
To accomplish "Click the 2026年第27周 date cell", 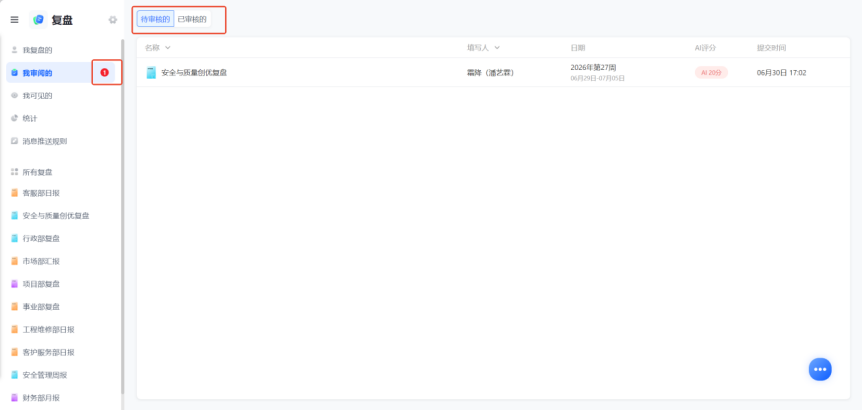I will [593, 68].
